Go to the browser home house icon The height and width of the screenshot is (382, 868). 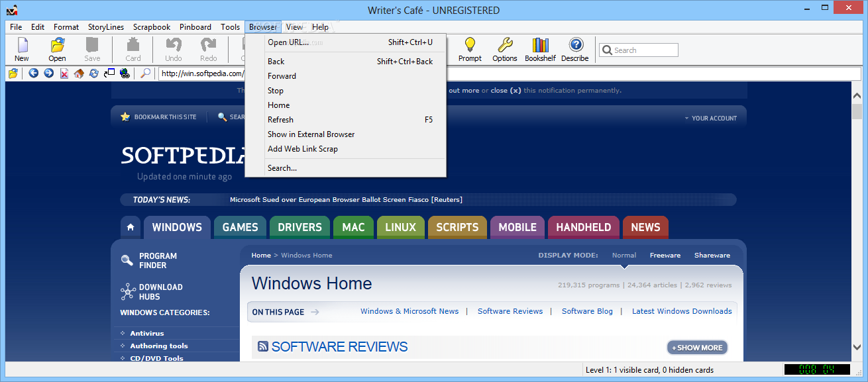(x=80, y=73)
